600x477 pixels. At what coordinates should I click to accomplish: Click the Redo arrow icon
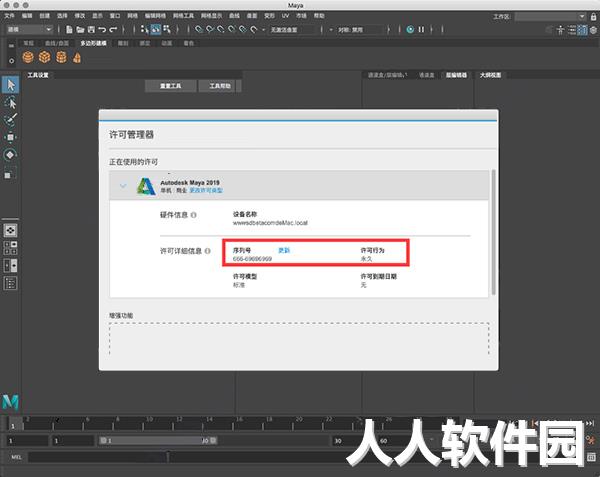point(113,29)
